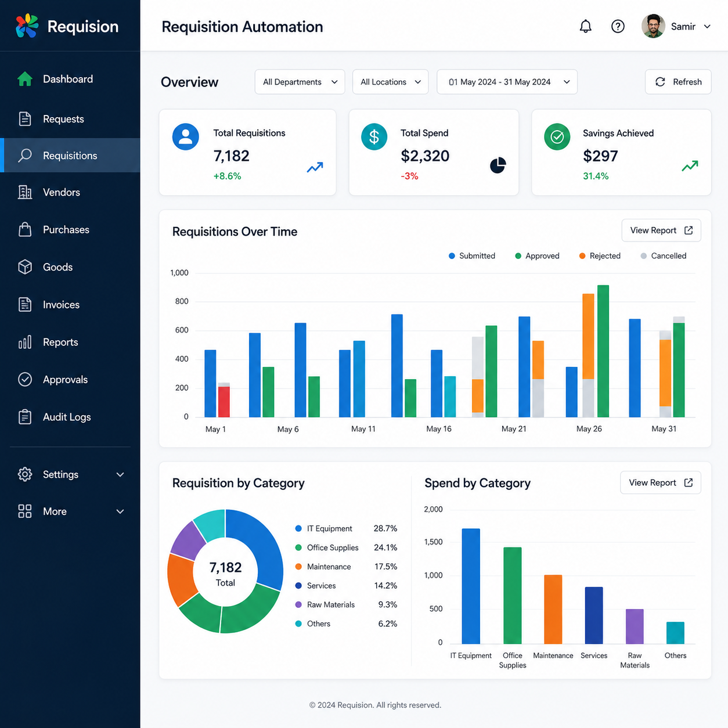The width and height of the screenshot is (728, 728).
Task: Toggle the Cancelled series in chart legend
Action: [x=664, y=256]
